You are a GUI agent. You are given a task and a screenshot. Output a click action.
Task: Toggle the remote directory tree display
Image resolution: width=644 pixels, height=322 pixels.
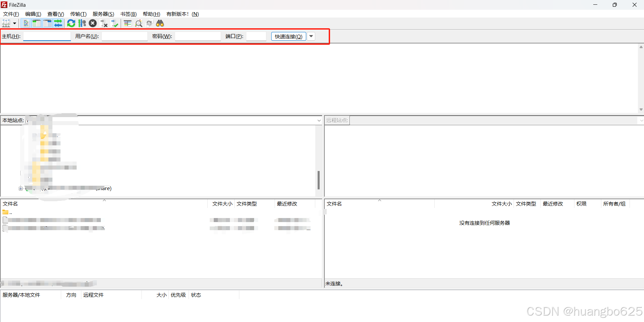[47, 23]
